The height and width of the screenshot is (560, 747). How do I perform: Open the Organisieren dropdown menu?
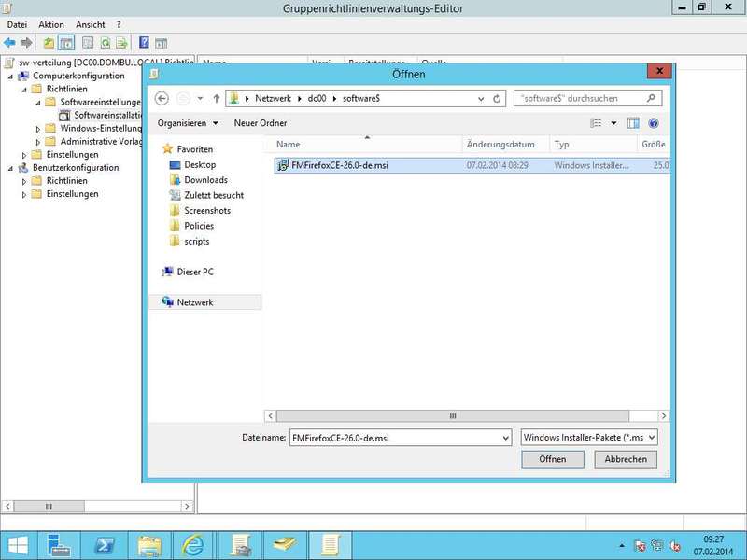[188, 123]
